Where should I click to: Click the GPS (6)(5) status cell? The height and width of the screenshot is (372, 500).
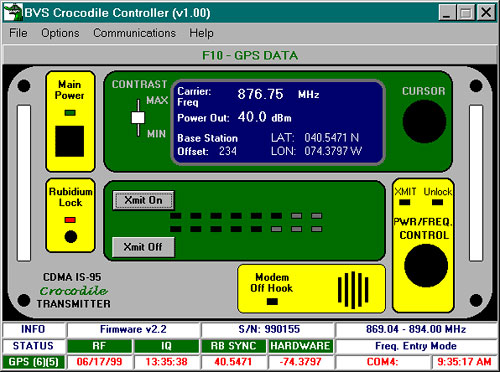tap(33, 362)
